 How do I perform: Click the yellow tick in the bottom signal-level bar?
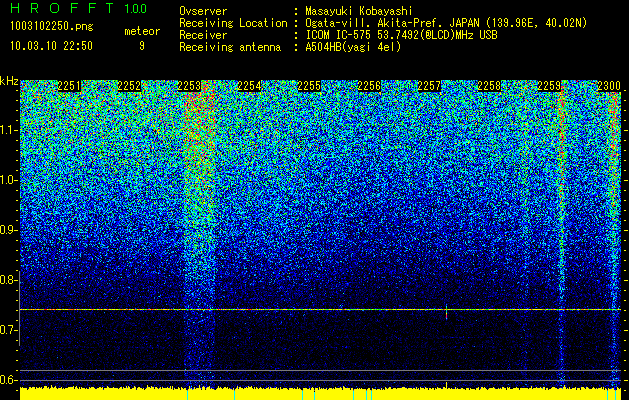point(446,385)
